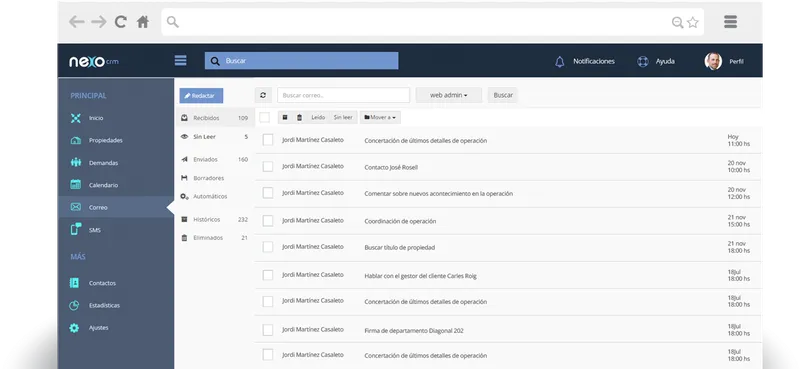Select Correo in the sidebar
The image size is (800, 369).
point(116,207)
